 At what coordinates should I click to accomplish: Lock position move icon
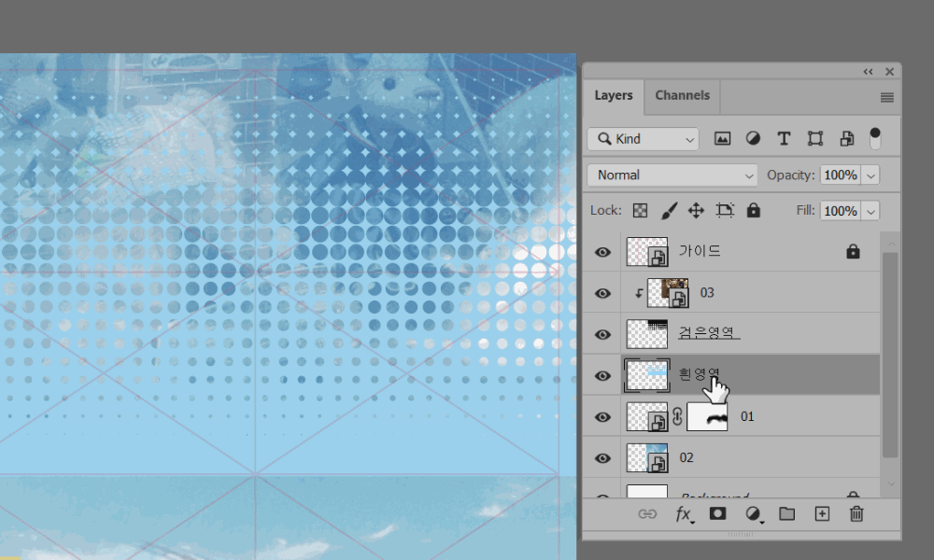pyautogui.click(x=696, y=211)
